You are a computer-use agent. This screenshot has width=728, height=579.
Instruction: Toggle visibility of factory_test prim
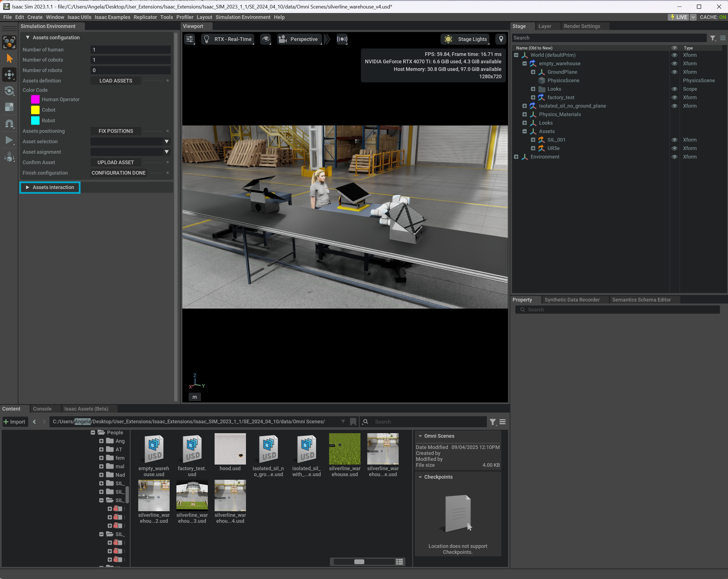click(x=674, y=97)
